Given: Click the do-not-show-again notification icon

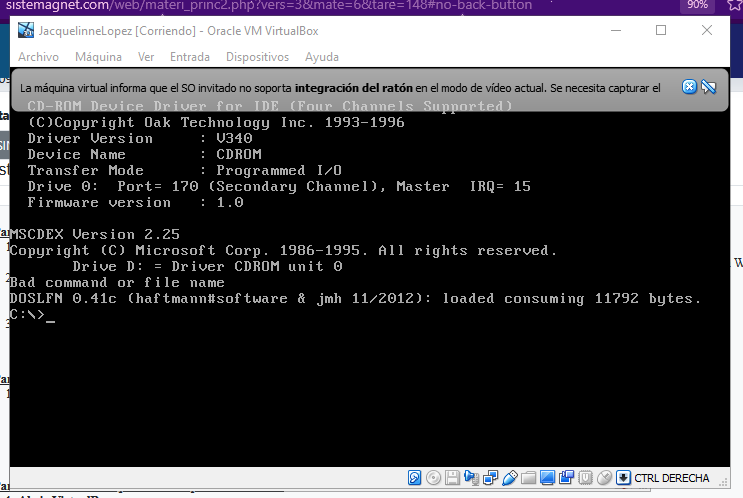Looking at the screenshot, I should (708, 87).
